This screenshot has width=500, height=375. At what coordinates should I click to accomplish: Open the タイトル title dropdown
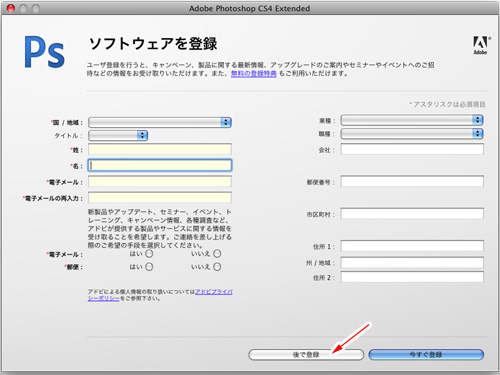[118, 135]
